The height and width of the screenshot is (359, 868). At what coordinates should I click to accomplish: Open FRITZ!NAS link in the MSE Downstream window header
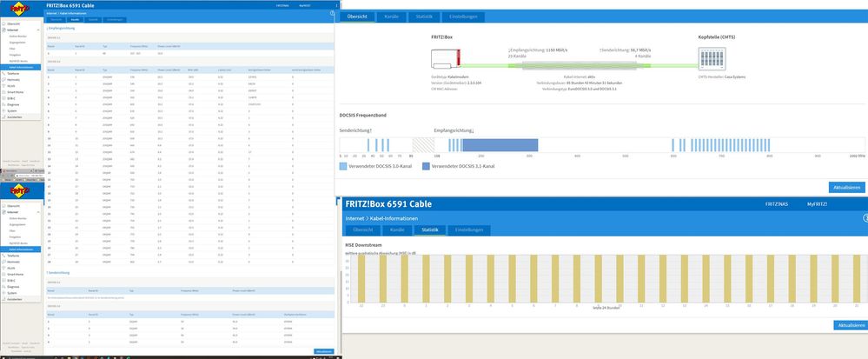click(x=777, y=204)
